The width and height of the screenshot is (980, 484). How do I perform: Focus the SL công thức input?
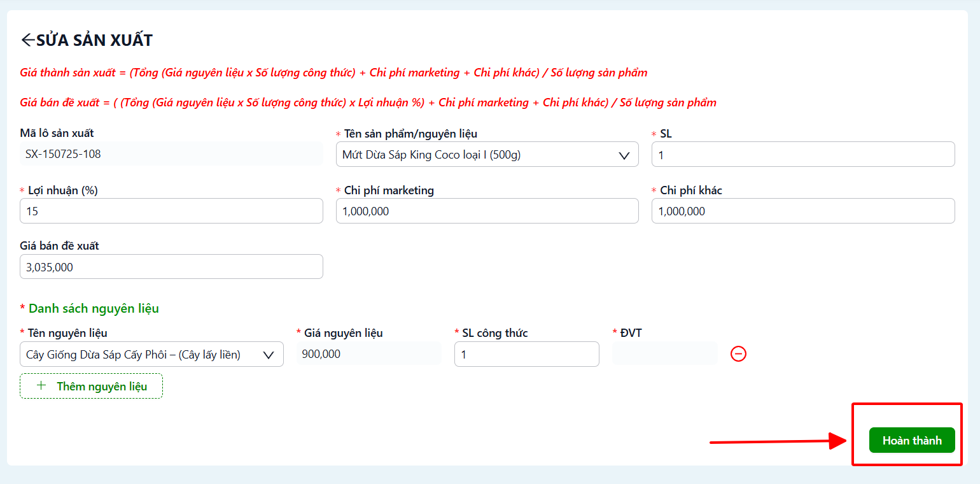pyautogui.click(x=526, y=354)
